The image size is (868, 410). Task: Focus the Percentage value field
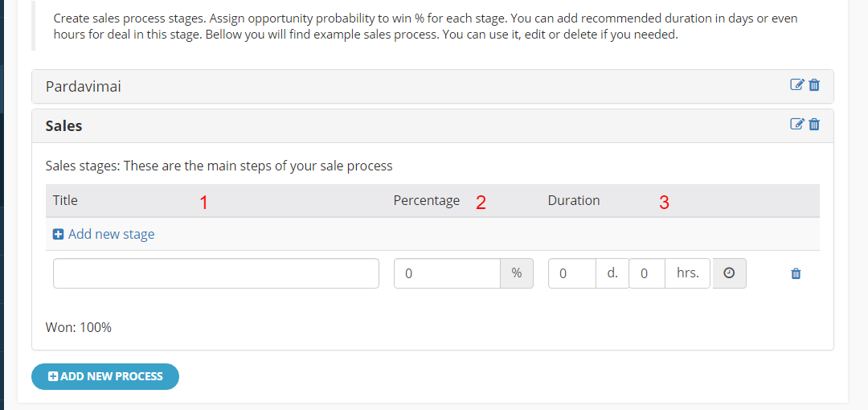point(448,273)
